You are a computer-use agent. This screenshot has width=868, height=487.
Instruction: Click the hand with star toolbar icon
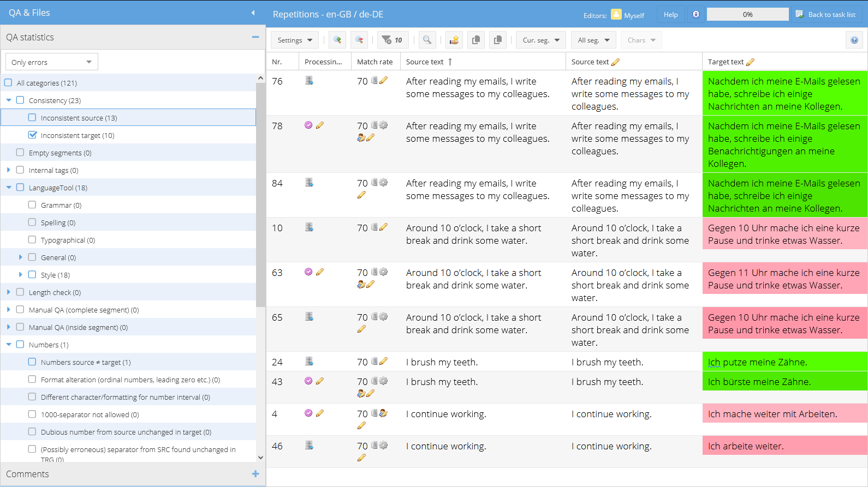pyautogui.click(x=454, y=40)
